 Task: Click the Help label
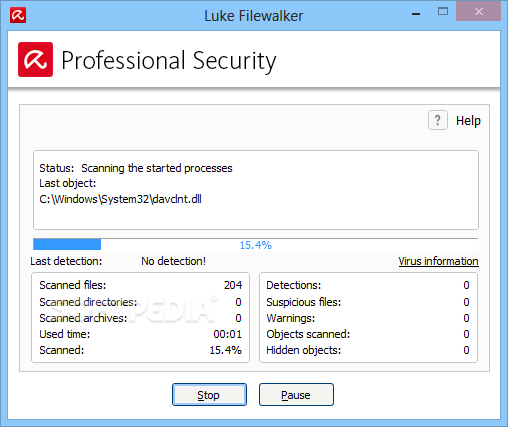point(468,121)
